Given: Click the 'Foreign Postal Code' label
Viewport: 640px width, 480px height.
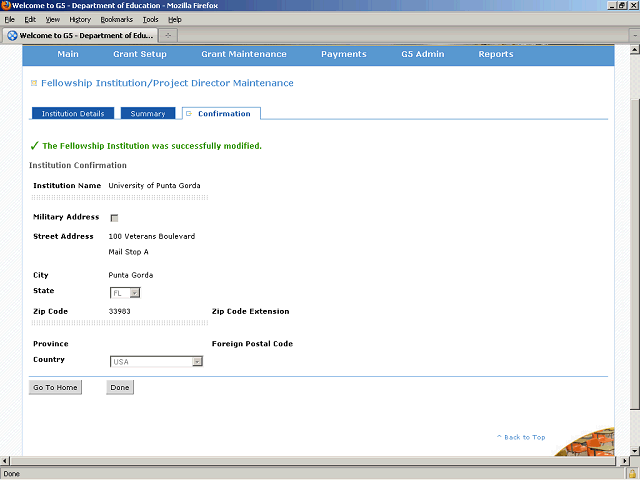Looking at the screenshot, I should coord(252,344).
